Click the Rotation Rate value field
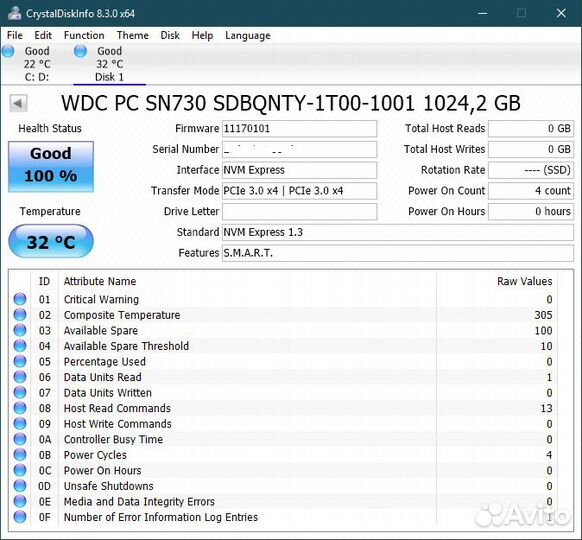The width and height of the screenshot is (582, 540). [531, 170]
